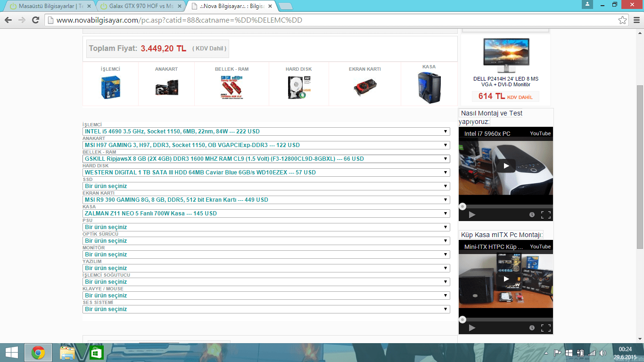The height and width of the screenshot is (362, 644).
Task: Click the browser Back arrow
Action: 8,20
